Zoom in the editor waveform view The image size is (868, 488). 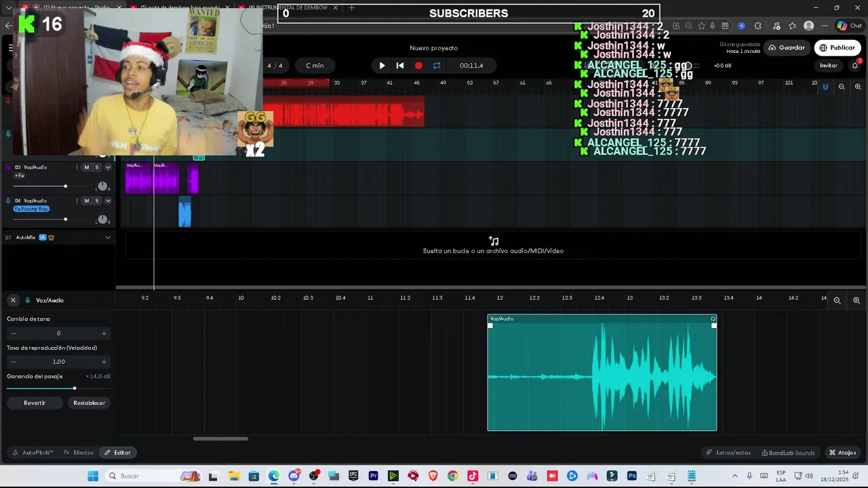[x=856, y=300]
